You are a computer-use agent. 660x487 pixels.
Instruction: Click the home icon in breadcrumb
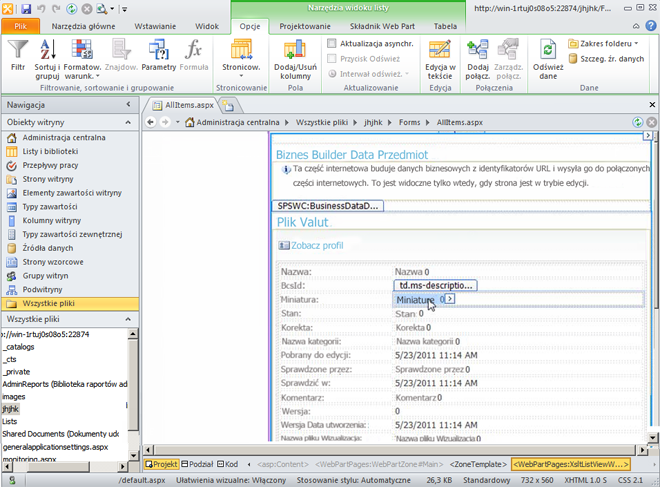pos(190,122)
